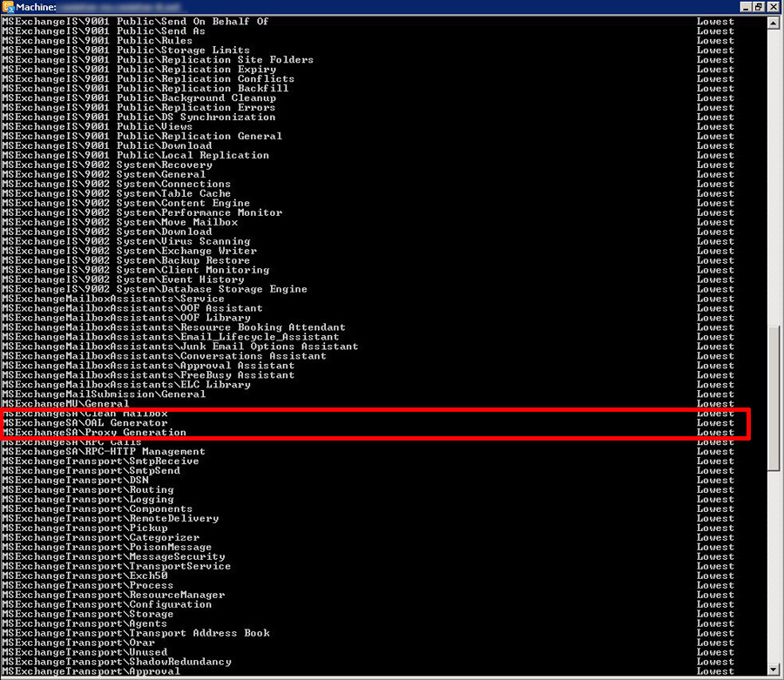Click 'Public\Views' row
The width and height of the screenshot is (784, 680).
(x=368, y=126)
